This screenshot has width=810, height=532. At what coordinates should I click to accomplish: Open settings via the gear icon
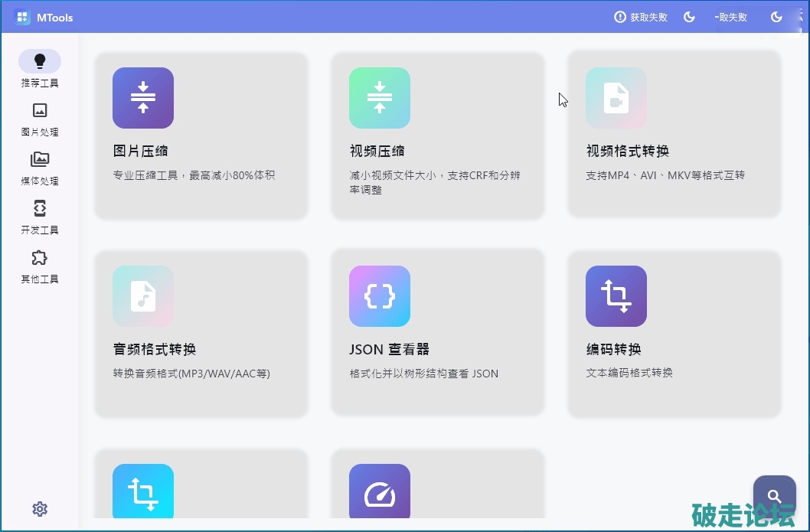point(40,509)
